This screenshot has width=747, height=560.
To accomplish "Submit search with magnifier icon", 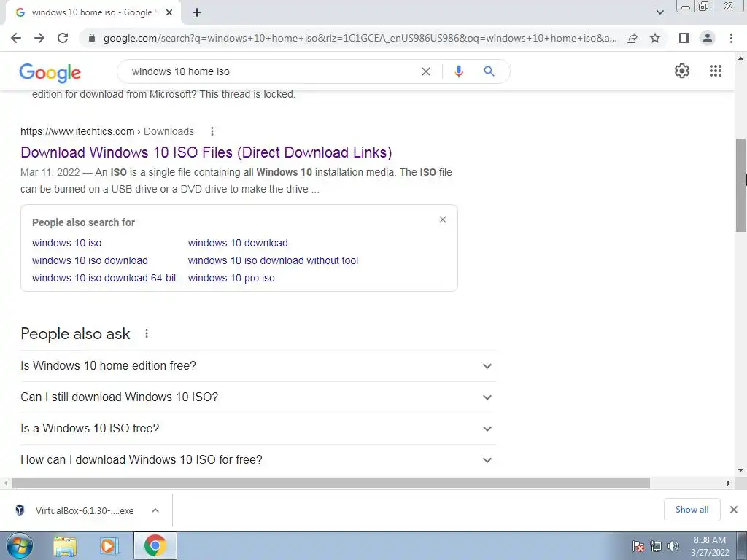I will tap(489, 71).
